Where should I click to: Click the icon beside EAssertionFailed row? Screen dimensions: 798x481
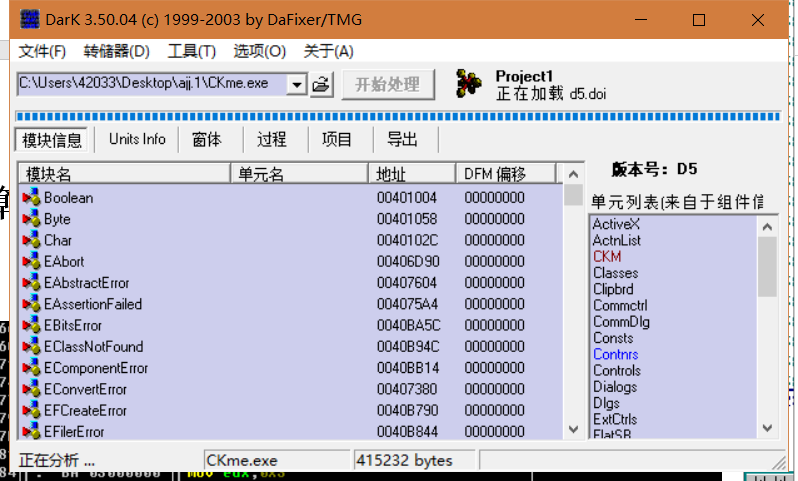tap(31, 304)
